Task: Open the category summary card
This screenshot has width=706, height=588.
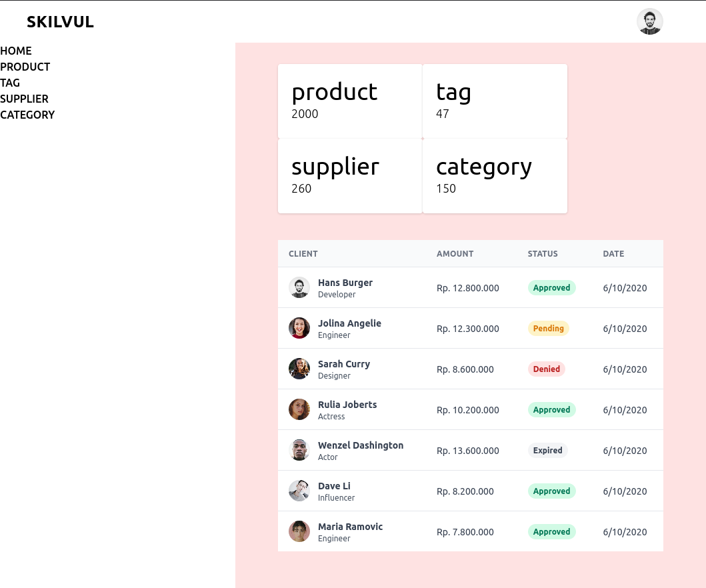Action: point(495,176)
